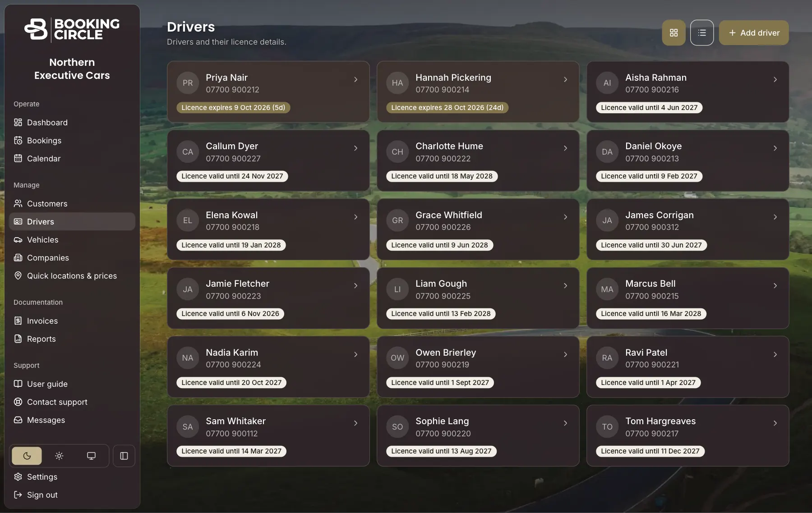Image resolution: width=812 pixels, height=513 pixels.
Task: Open Bookings from the sidebar
Action: pos(72,141)
